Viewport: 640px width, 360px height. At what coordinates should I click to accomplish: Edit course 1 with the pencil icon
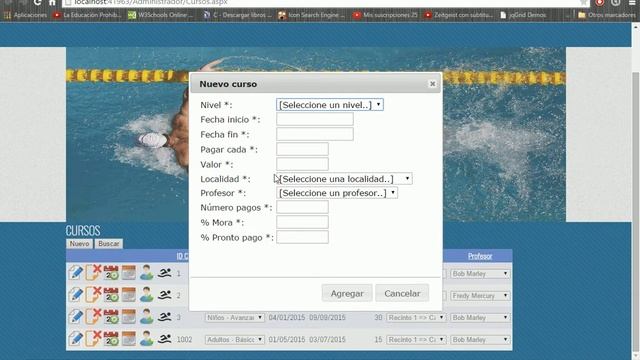pyautogui.click(x=76, y=273)
